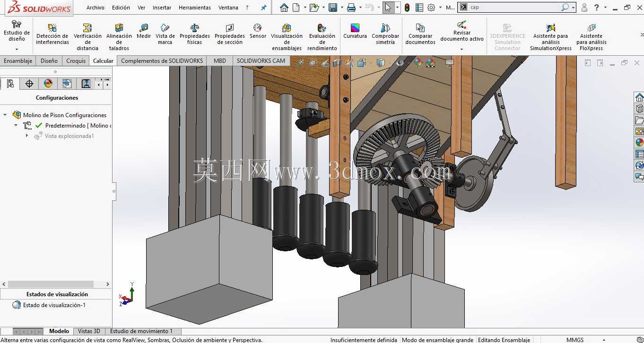Open the Options gear icon
Image resolution: width=644 pixels, height=343 pixels.
pos(431,8)
